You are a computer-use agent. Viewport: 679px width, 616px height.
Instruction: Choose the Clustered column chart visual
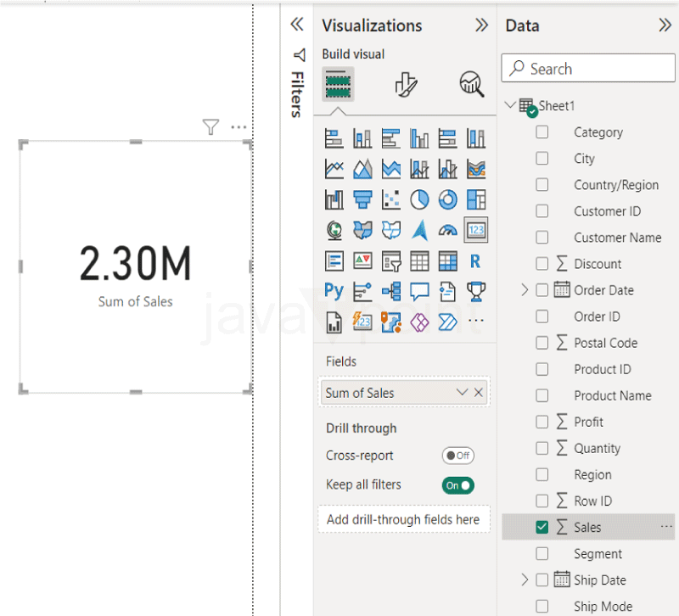point(419,139)
